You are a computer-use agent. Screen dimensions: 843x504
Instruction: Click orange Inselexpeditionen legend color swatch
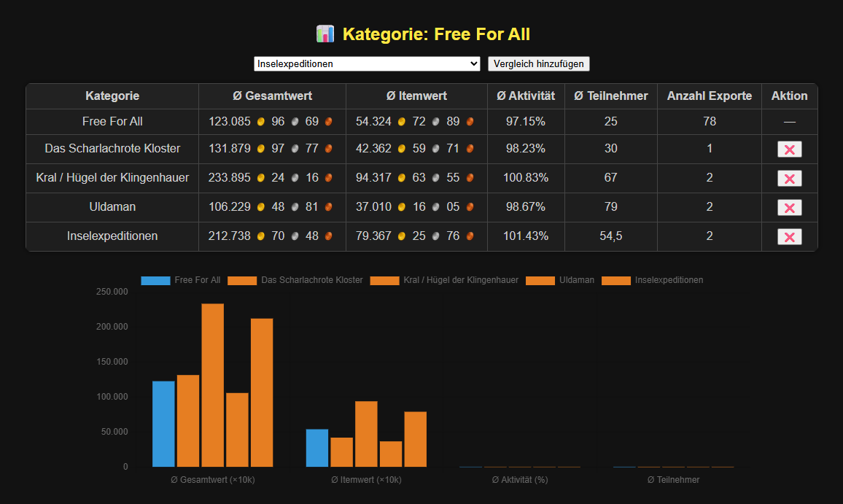(x=615, y=280)
